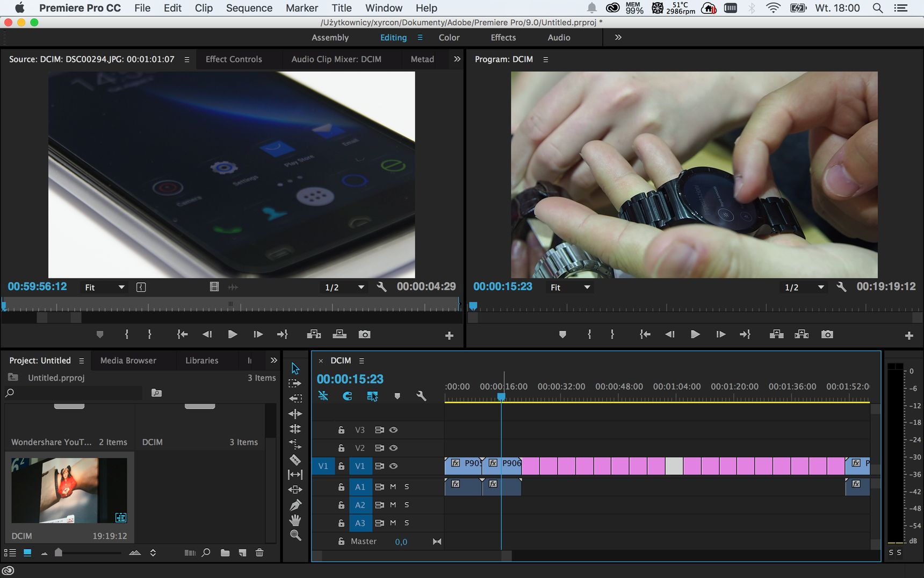Open DCIM timeline panel menu
Image resolution: width=924 pixels, height=578 pixels.
(362, 361)
